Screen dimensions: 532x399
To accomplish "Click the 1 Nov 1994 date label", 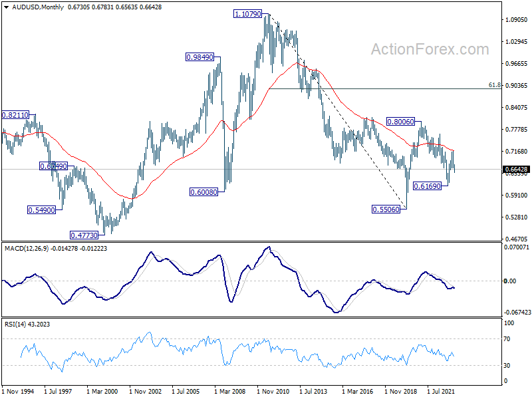I will pyautogui.click(x=18, y=392).
